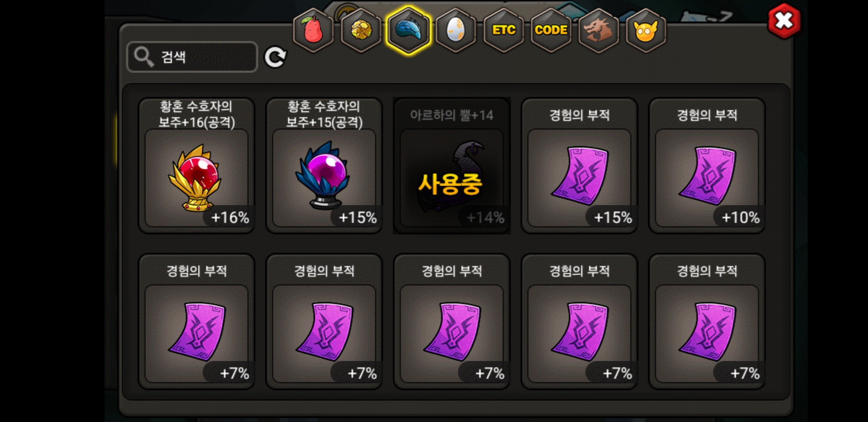This screenshot has height=422, width=868.
Task: Select the middle +7% 경험의 부적 in bottom row
Action: pyautogui.click(x=452, y=322)
